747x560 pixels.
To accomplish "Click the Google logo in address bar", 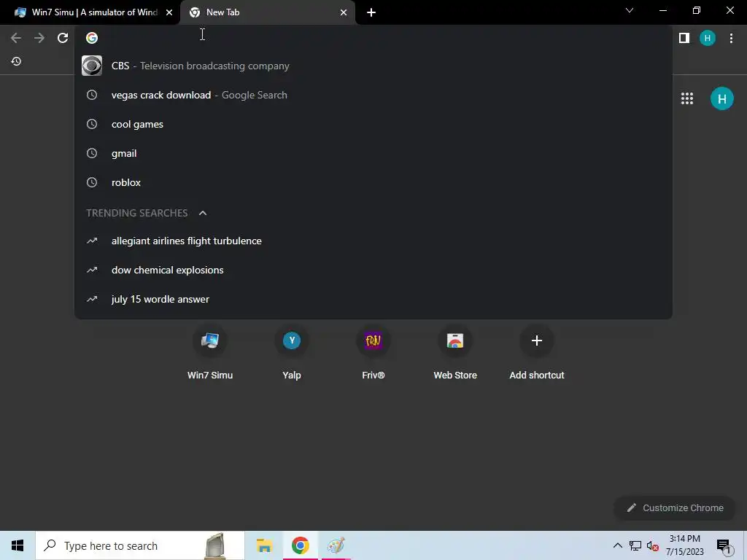I will pos(92,38).
